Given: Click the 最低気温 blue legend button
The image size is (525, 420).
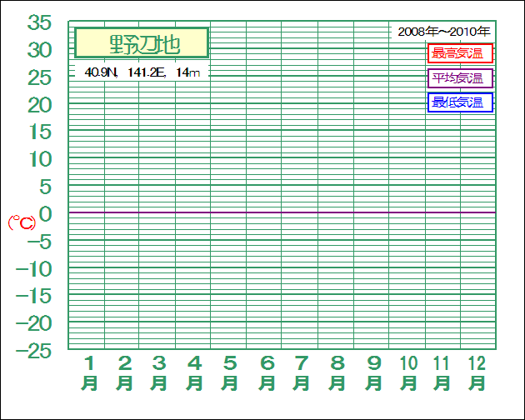Looking at the screenshot, I should [x=460, y=102].
